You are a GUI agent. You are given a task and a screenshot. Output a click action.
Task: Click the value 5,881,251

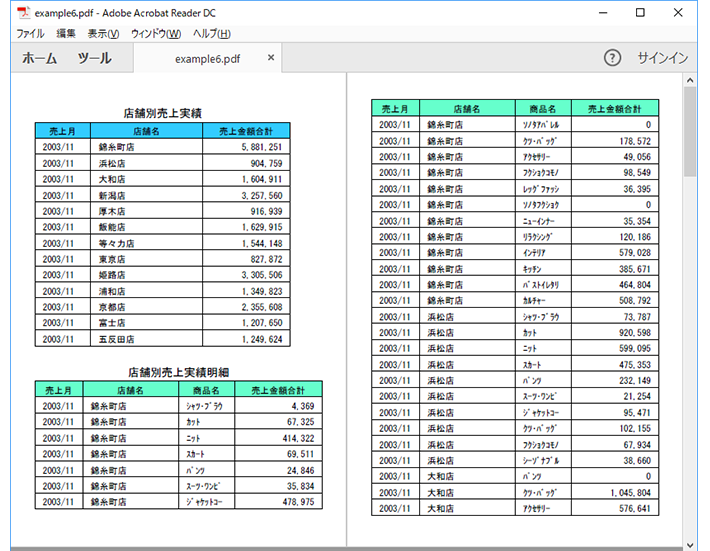pos(262,147)
